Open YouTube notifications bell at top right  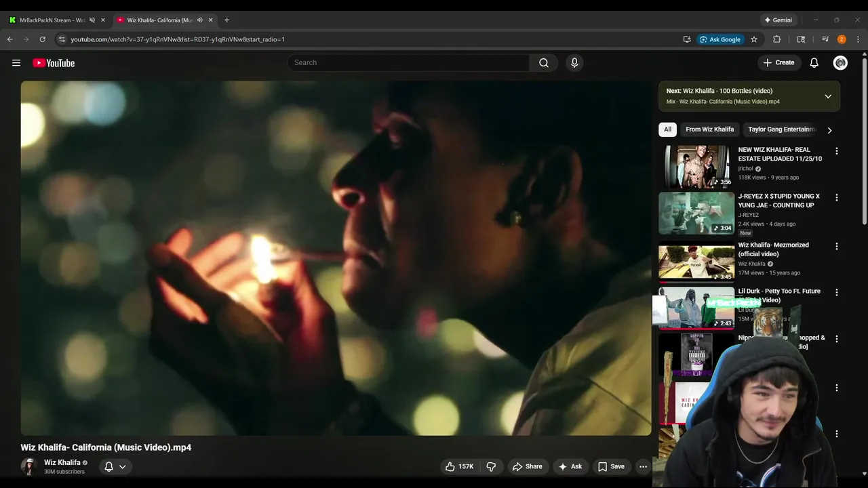pos(814,63)
